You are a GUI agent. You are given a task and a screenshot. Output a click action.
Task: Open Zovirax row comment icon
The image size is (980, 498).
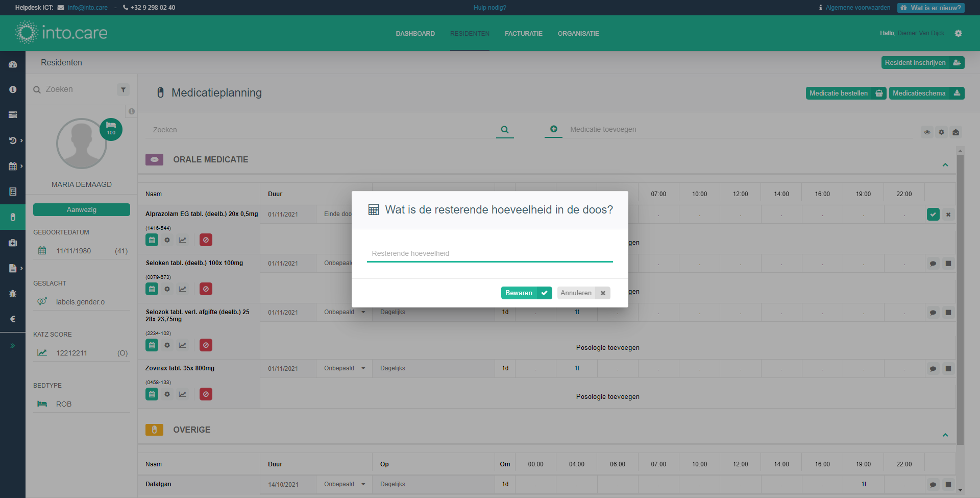click(x=933, y=369)
